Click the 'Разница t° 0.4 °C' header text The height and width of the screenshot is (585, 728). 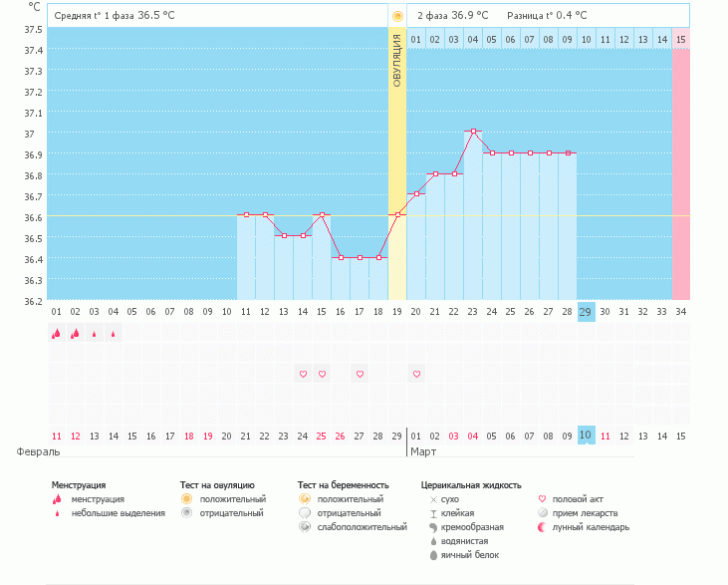[547, 16]
